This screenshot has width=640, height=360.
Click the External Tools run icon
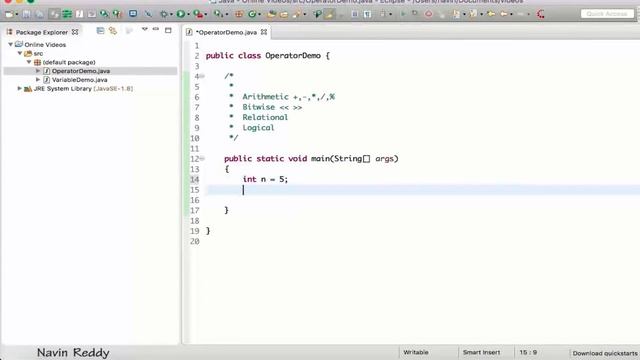(x=218, y=14)
